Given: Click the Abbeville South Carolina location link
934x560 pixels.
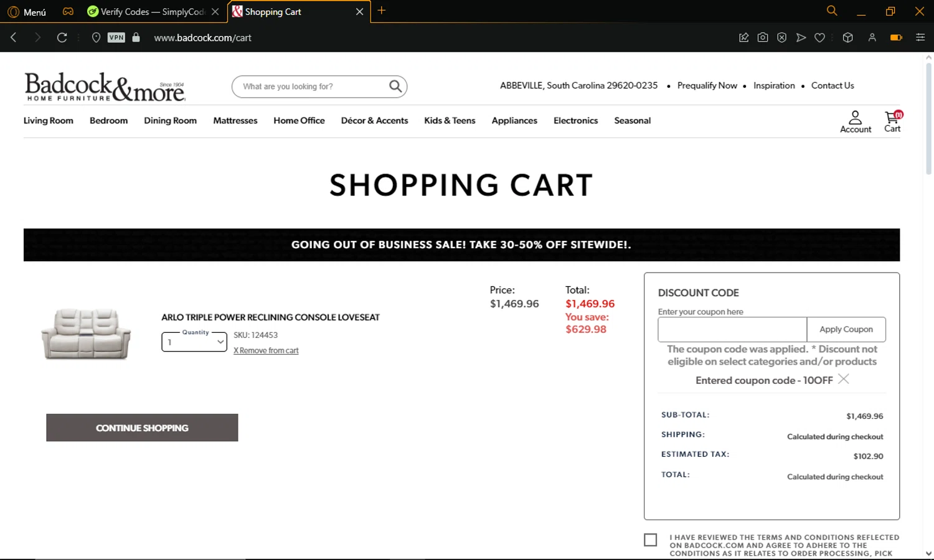Looking at the screenshot, I should [578, 85].
